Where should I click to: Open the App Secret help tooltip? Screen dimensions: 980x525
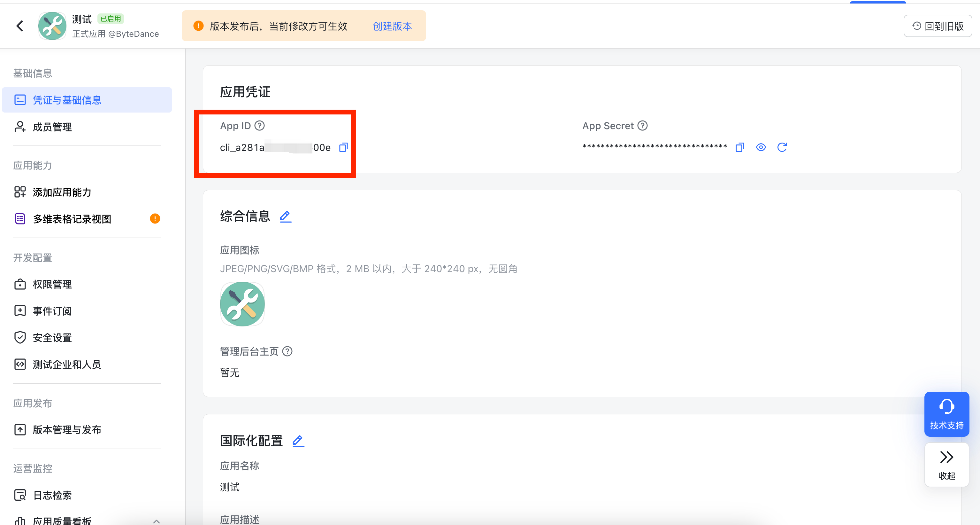(643, 126)
